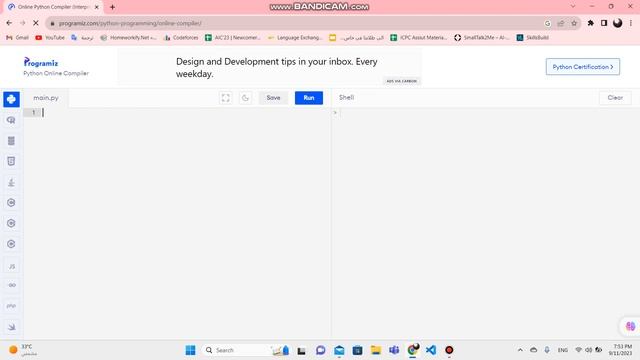
Task: Open the Bandicam recorder taskbar icon
Action: pos(449,350)
